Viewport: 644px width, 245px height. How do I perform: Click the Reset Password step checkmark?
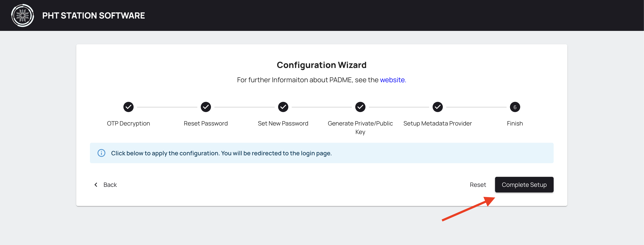[206, 107]
